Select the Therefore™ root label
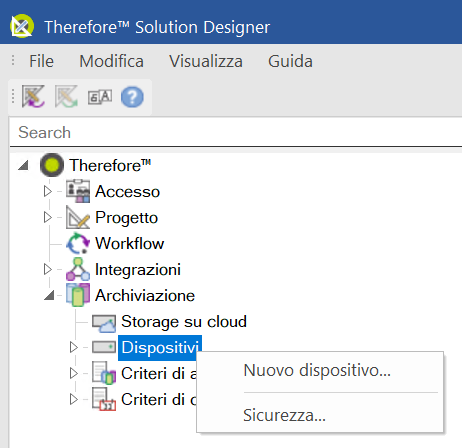 coord(110,165)
